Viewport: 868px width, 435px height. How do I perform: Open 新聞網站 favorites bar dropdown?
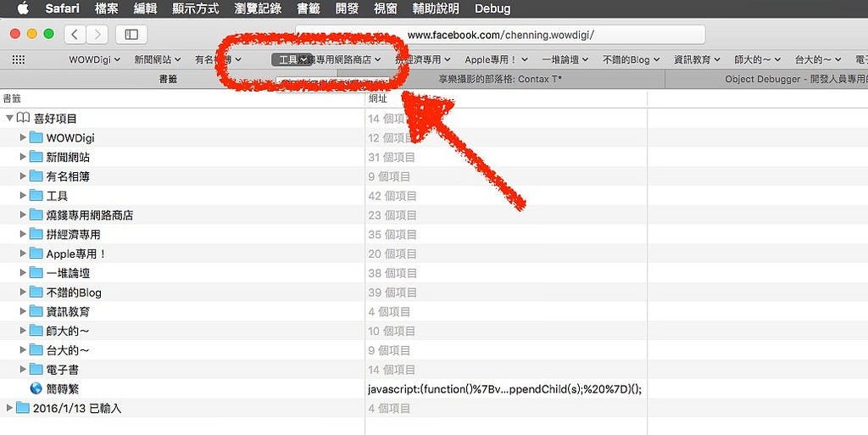(158, 59)
